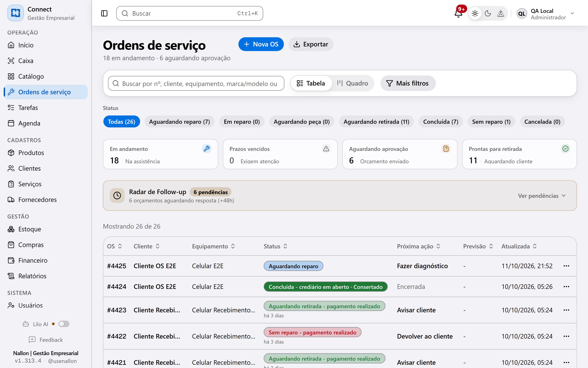Switch to light theme sun icon
The height and width of the screenshot is (368, 588).
475,13
